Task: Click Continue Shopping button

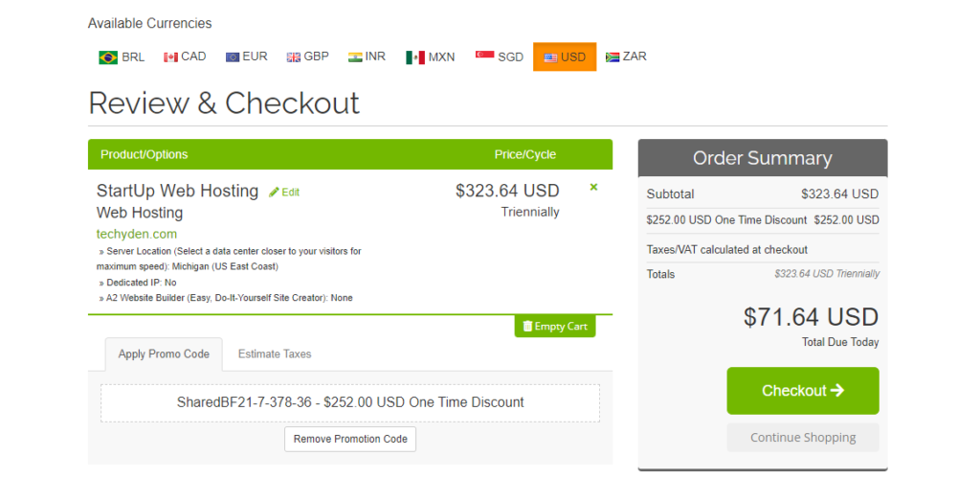Action: (x=803, y=438)
